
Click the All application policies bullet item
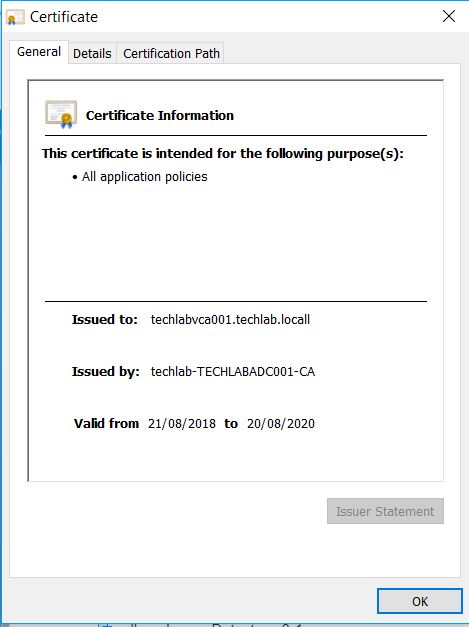(x=140, y=177)
